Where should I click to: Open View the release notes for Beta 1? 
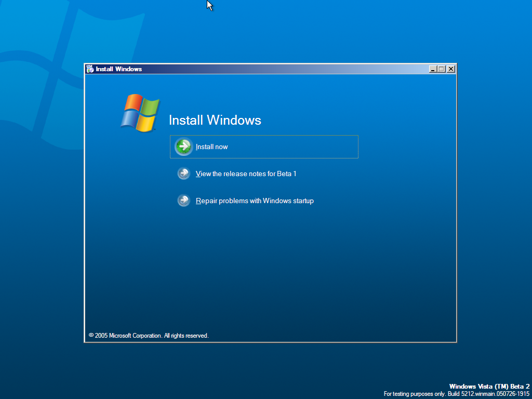coord(246,174)
